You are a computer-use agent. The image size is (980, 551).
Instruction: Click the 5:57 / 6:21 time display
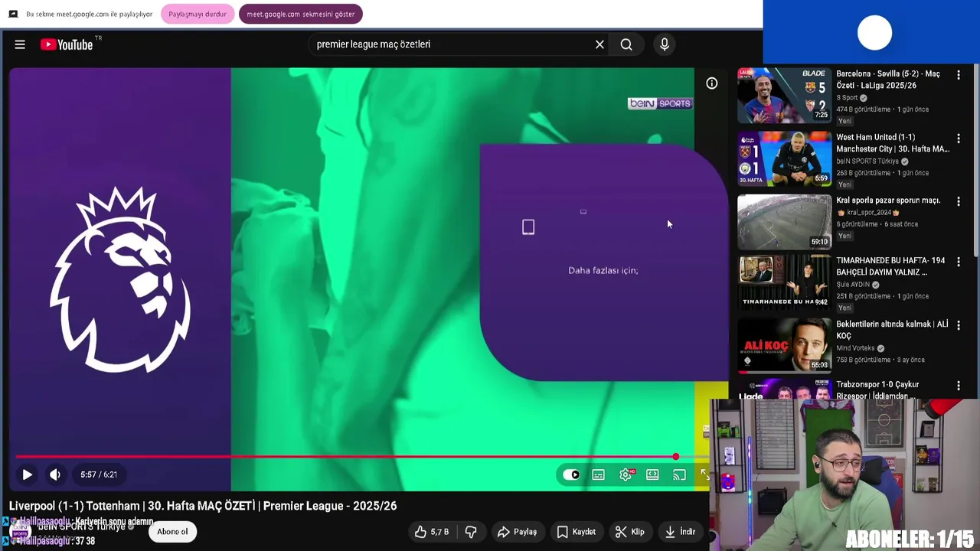click(99, 474)
